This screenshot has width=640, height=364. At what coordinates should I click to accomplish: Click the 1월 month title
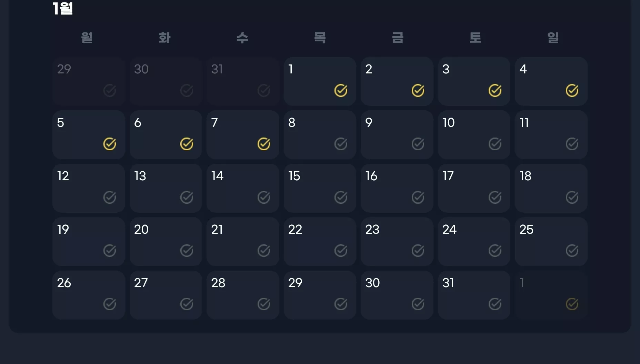(x=62, y=8)
